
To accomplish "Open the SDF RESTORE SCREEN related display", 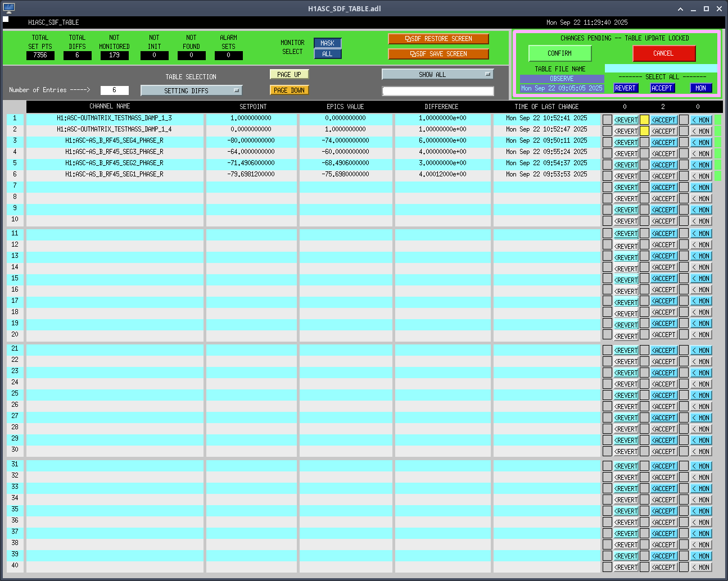I will click(438, 39).
